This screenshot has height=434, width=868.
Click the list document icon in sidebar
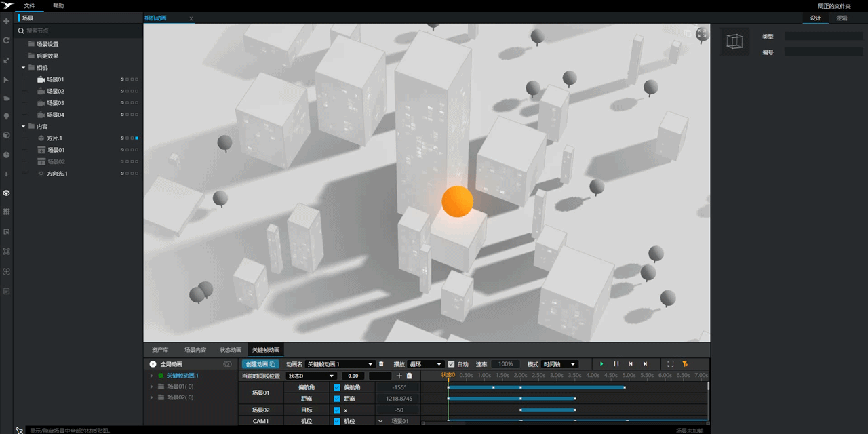[7, 291]
